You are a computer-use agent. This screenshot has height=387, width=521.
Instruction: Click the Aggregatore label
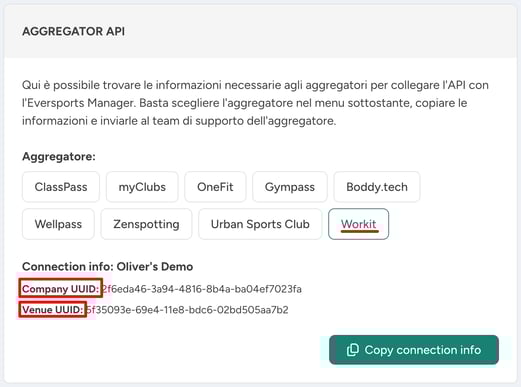[59, 157]
